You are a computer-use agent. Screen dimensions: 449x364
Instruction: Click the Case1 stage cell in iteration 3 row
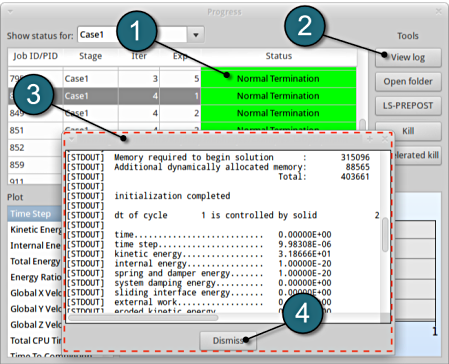(x=90, y=79)
